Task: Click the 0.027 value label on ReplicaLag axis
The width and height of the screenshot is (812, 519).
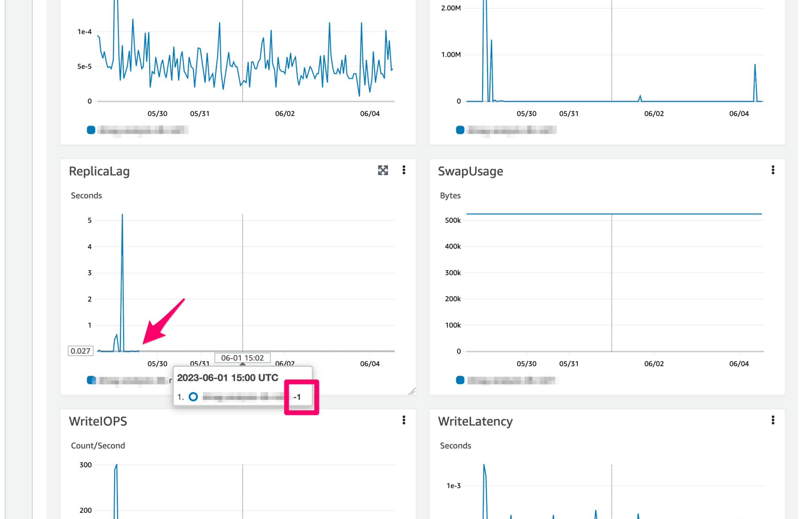Action: [80, 351]
